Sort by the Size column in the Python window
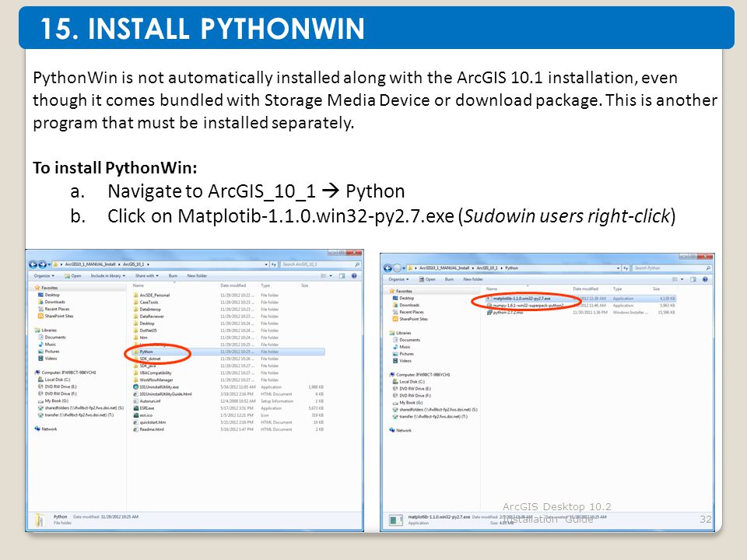 (656, 289)
